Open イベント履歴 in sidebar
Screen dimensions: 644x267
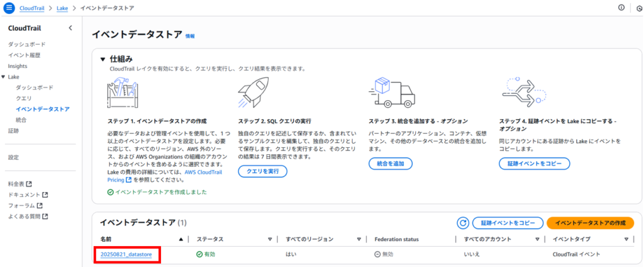coord(24,55)
